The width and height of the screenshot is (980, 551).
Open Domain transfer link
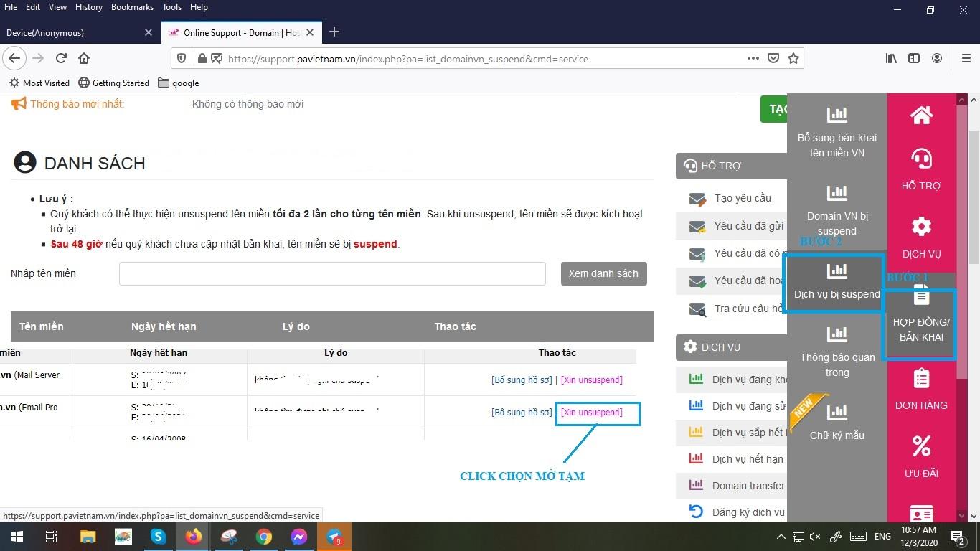point(748,486)
